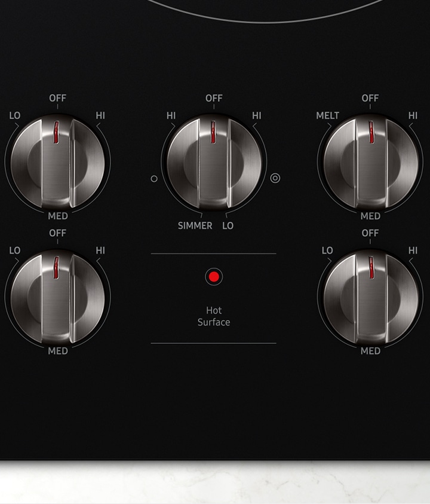
Task: Select the SIMMER setting label
Action: [195, 225]
